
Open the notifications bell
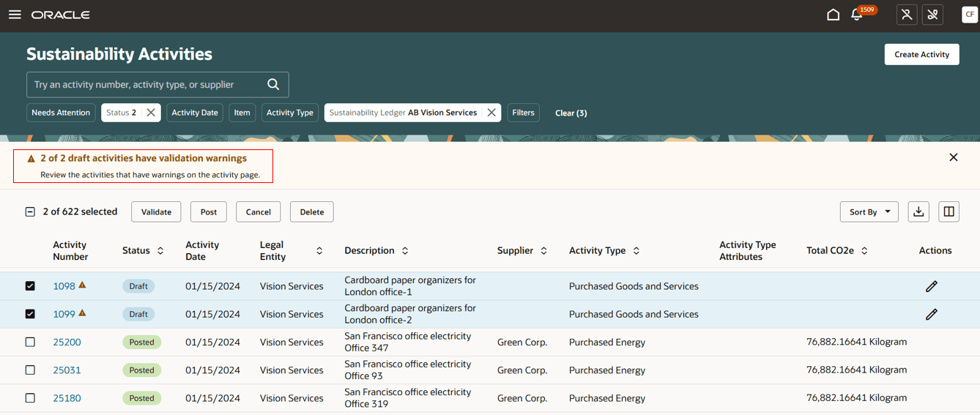856,15
